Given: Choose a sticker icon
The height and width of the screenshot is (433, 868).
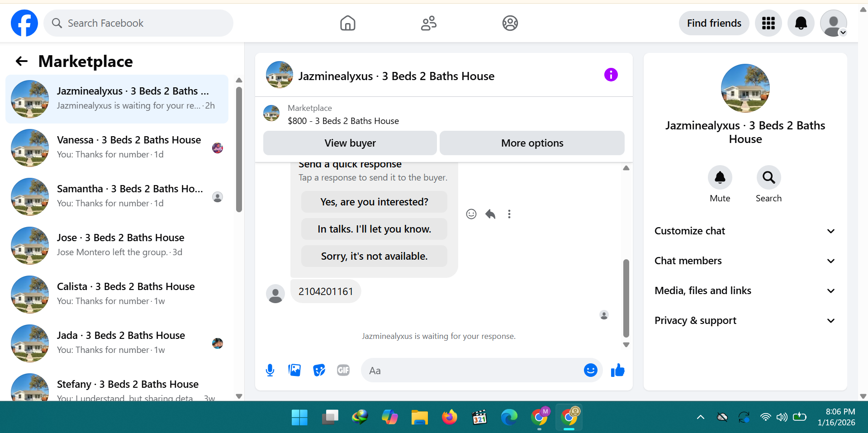Looking at the screenshot, I should point(319,371).
